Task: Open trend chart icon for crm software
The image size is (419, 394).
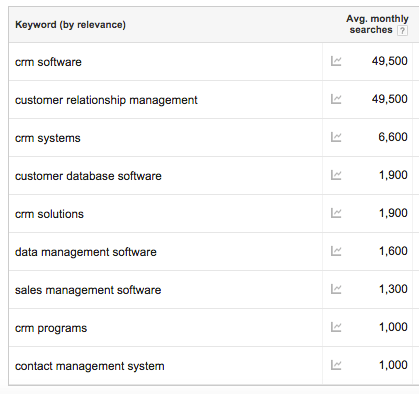Action: [336, 61]
